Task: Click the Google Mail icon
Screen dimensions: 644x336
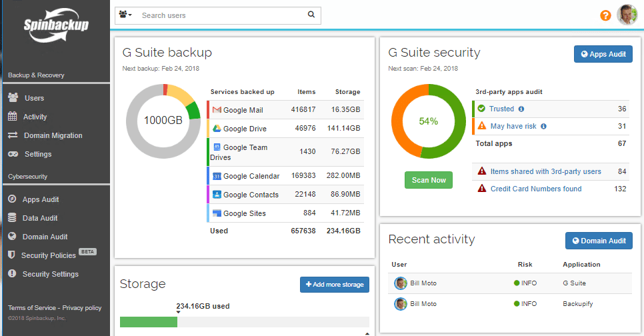Action: coord(217,110)
